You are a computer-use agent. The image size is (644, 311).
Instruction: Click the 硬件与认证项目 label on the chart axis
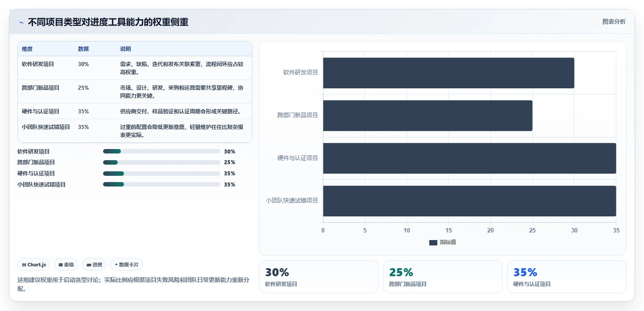[x=297, y=158]
